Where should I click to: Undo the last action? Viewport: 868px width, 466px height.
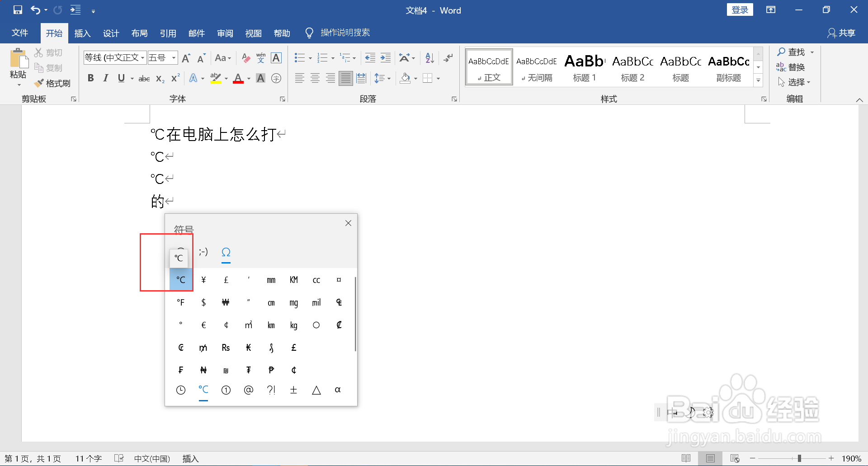(x=35, y=10)
